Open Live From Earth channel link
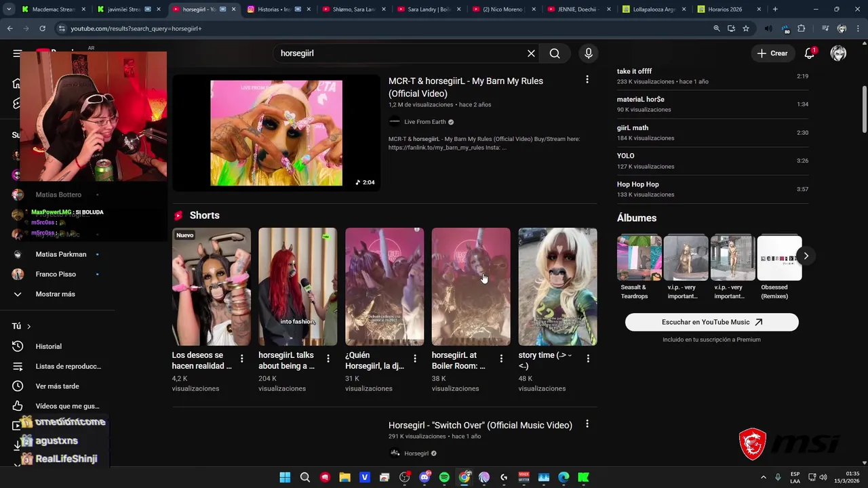The width and height of the screenshot is (868, 488). [x=425, y=122]
